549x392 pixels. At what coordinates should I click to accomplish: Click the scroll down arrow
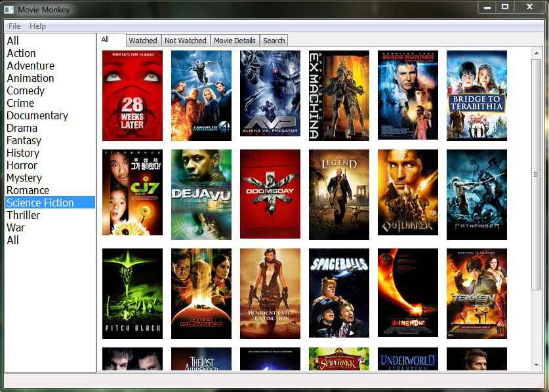tap(536, 365)
